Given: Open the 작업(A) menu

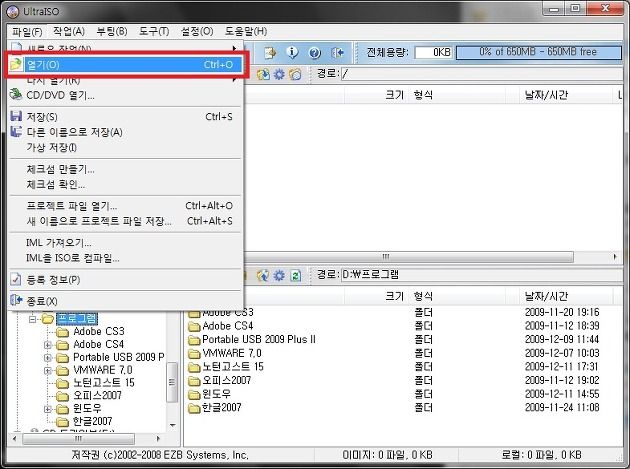Looking at the screenshot, I should (69, 31).
